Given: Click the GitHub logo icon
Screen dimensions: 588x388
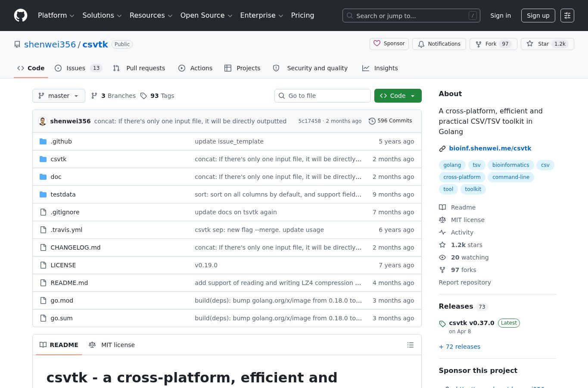Looking at the screenshot, I should 21,16.
